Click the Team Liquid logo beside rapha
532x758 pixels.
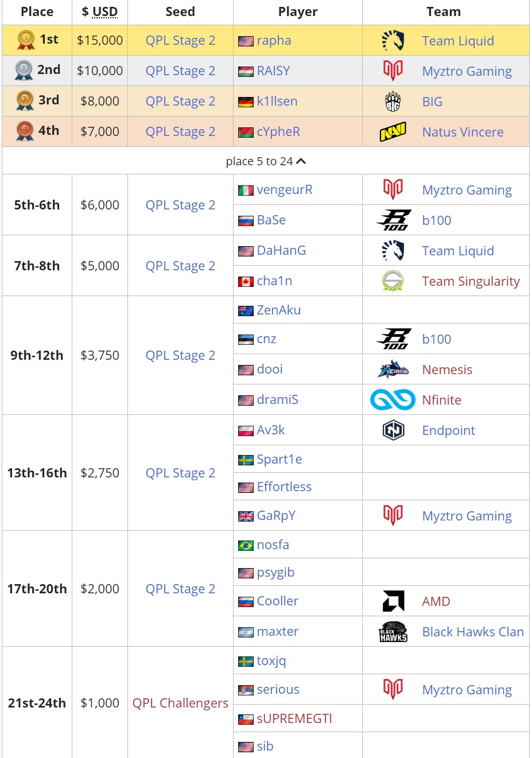click(x=393, y=41)
